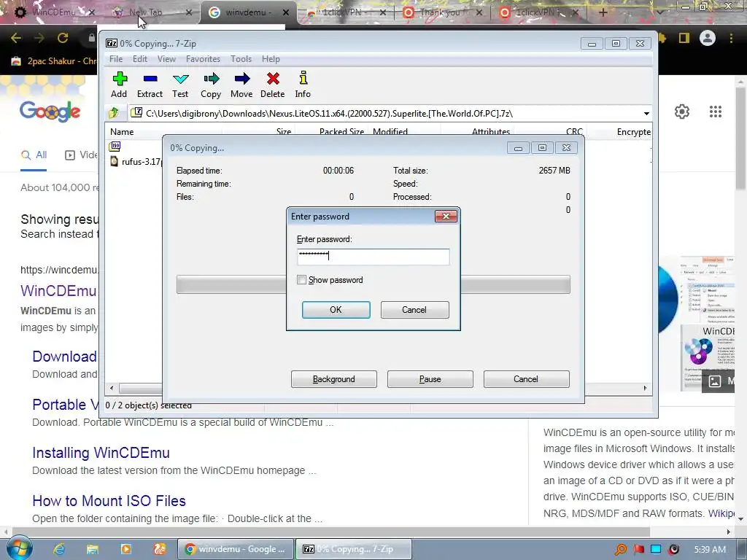Open the 7-Zip View menu
This screenshot has width=747, height=560.
point(166,59)
